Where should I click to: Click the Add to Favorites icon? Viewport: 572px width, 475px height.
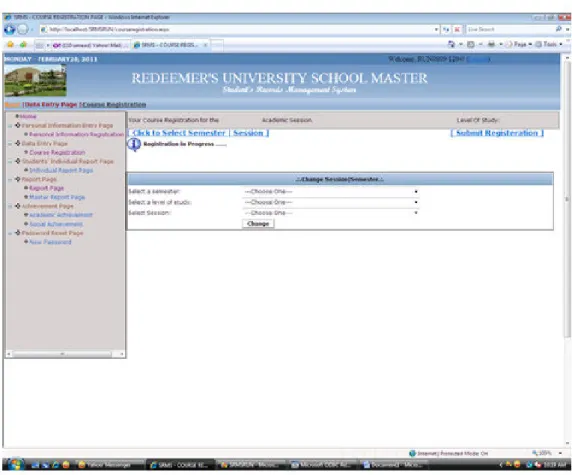click(23, 45)
